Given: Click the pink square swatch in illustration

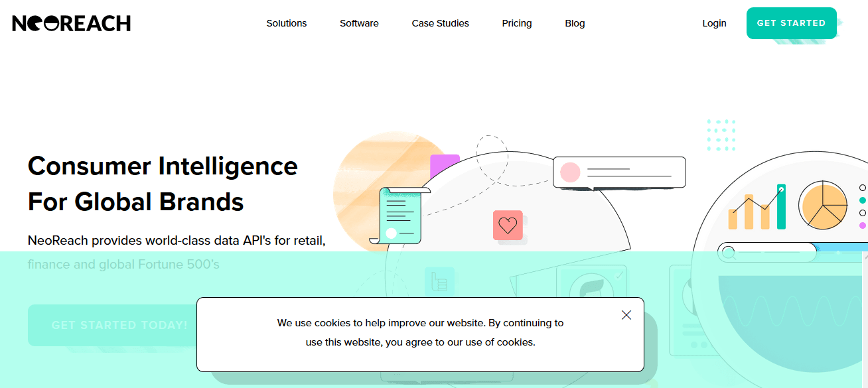Looking at the screenshot, I should point(445,166).
